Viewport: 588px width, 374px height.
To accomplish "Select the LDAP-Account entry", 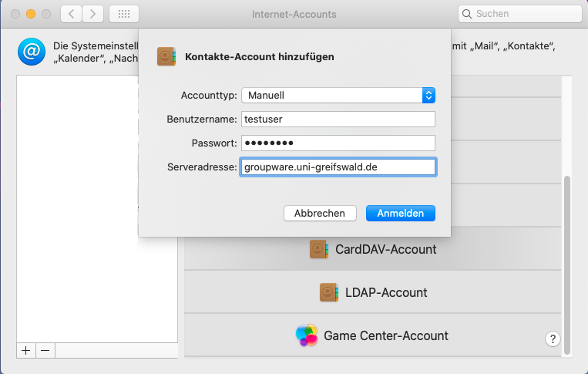I will (374, 292).
